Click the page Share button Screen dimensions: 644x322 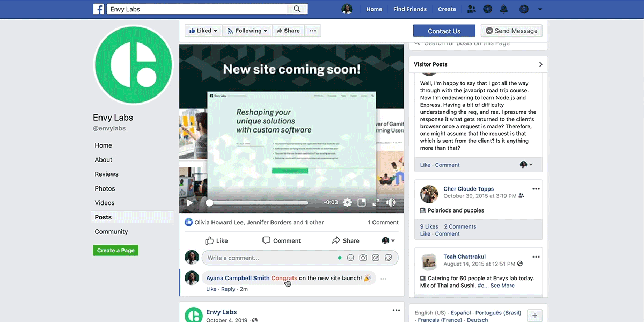[x=288, y=31]
